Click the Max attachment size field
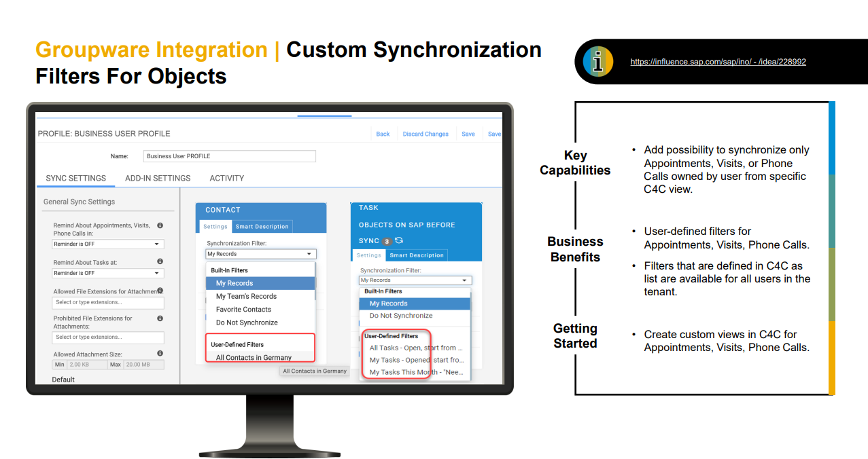 pyautogui.click(x=135, y=365)
